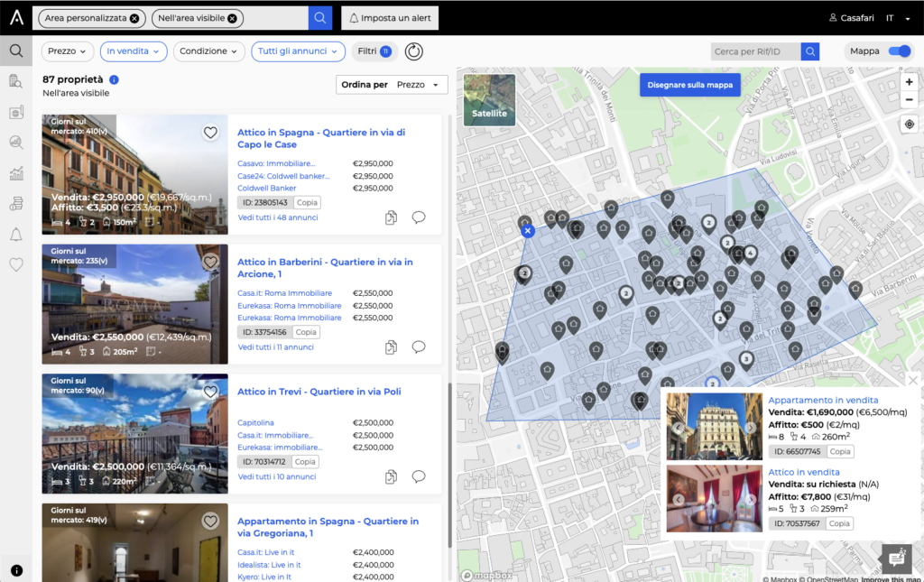Copy ID 66507745 in the map popup
Image resolution: width=924 pixels, height=582 pixels.
(840, 452)
